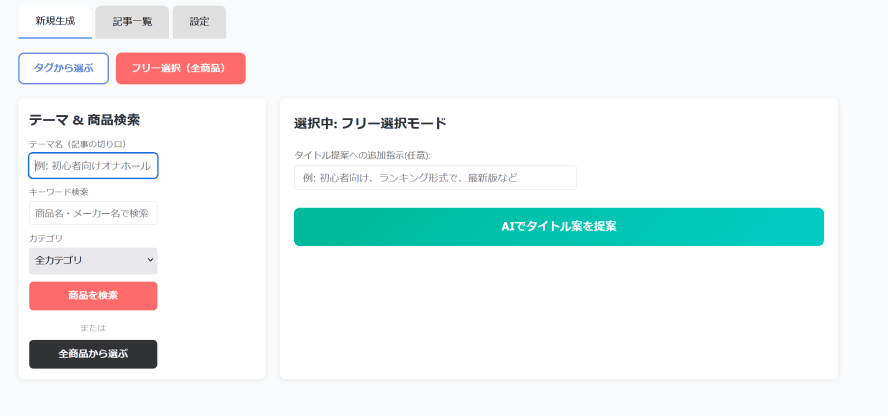Viewport: 888px width, 416px height.
Task: Go to the 設定 tab
Action: pyautogui.click(x=199, y=21)
